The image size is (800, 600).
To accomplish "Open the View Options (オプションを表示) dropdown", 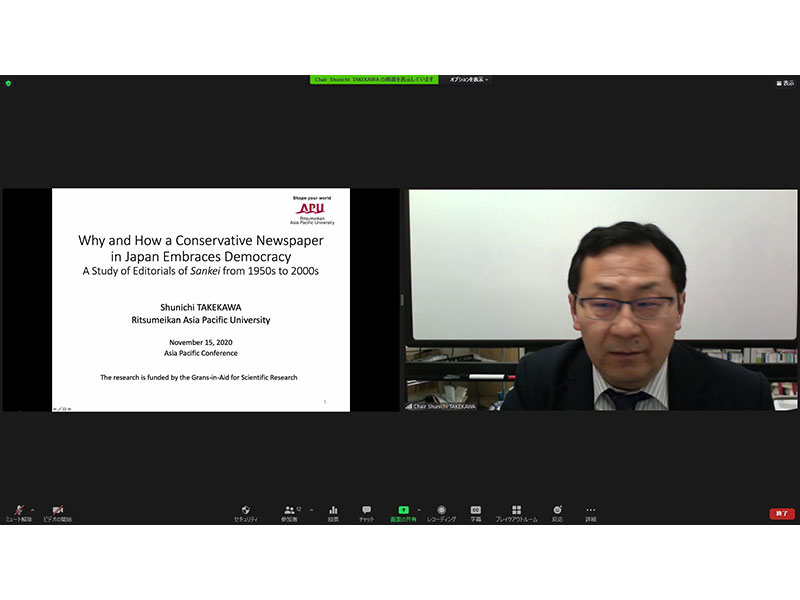I will (469, 79).
